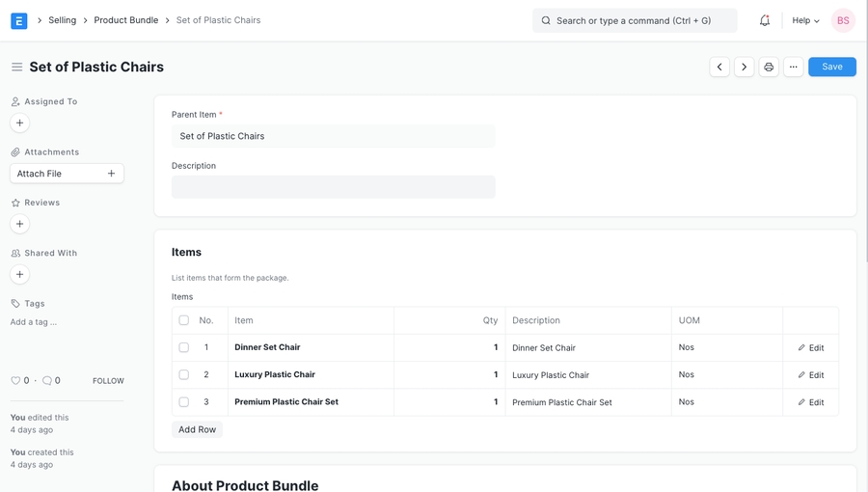Toggle the sidebar hamburger icon
Image resolution: width=868 pixels, height=492 pixels.
coord(17,67)
